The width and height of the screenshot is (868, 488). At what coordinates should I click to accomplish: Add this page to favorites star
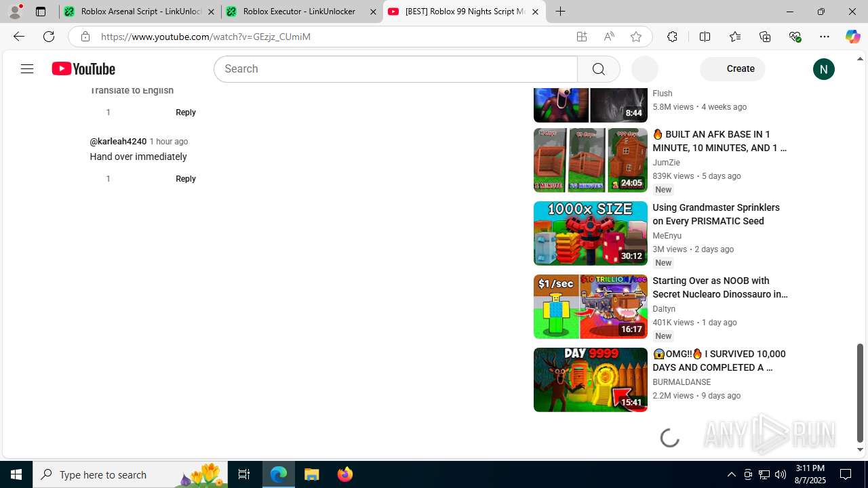click(x=636, y=37)
